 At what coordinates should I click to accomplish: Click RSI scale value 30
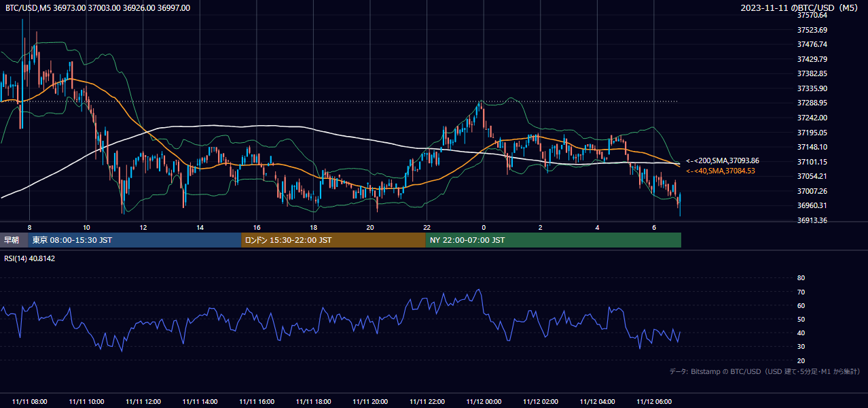pyautogui.click(x=801, y=347)
